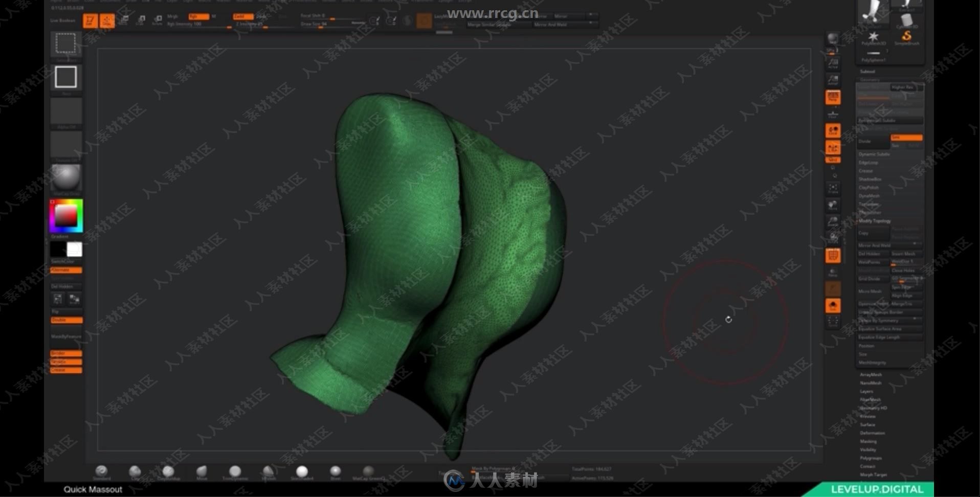Select the white main color swatch
The width and height of the screenshot is (980, 497).
point(74,250)
